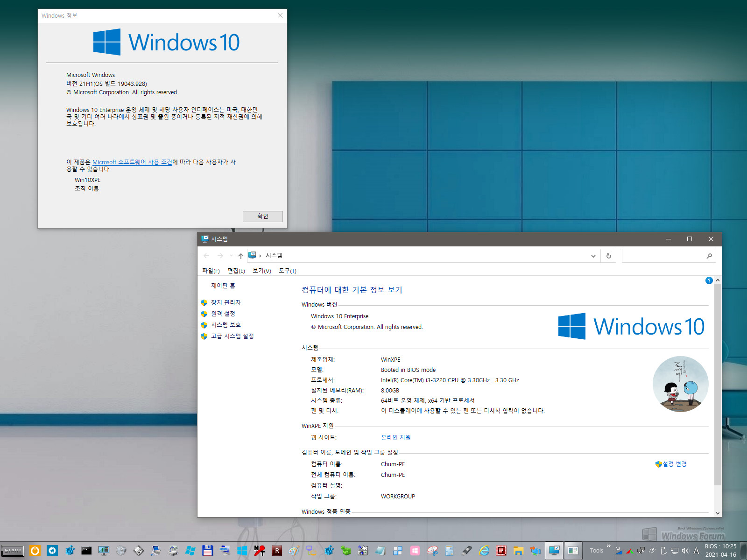Open Notepad icon on taskbar
The width and height of the screenshot is (747, 560).
[380, 551]
